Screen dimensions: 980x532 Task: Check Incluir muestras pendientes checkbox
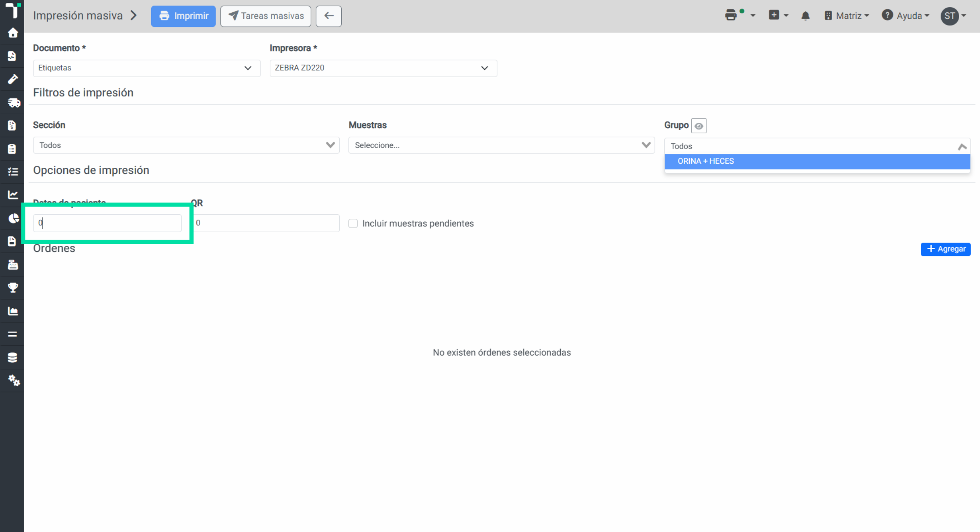point(353,223)
